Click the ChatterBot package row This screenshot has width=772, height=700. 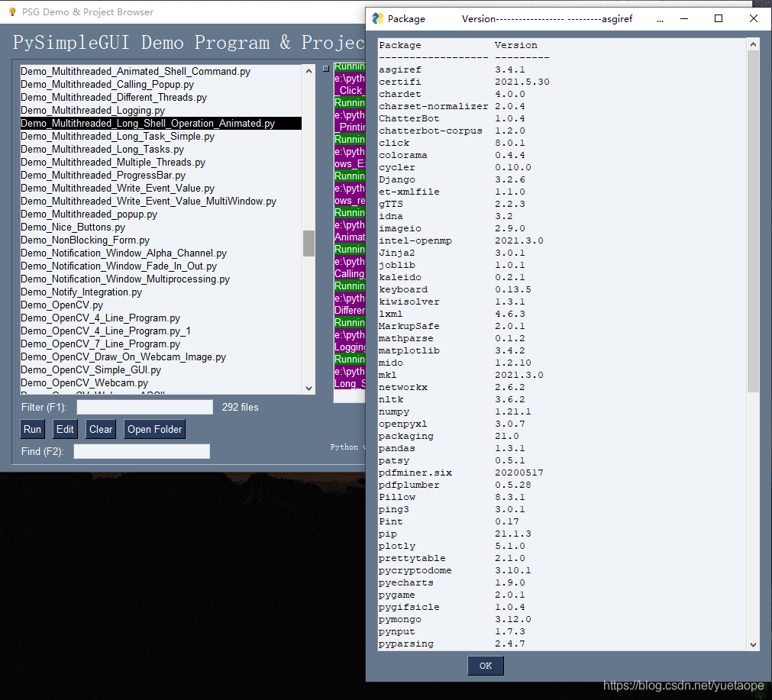click(x=451, y=118)
